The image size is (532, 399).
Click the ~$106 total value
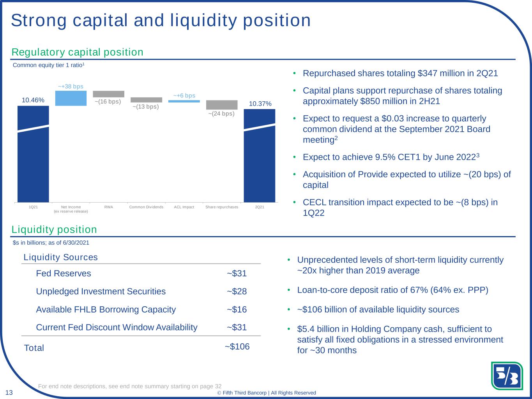(237, 346)
